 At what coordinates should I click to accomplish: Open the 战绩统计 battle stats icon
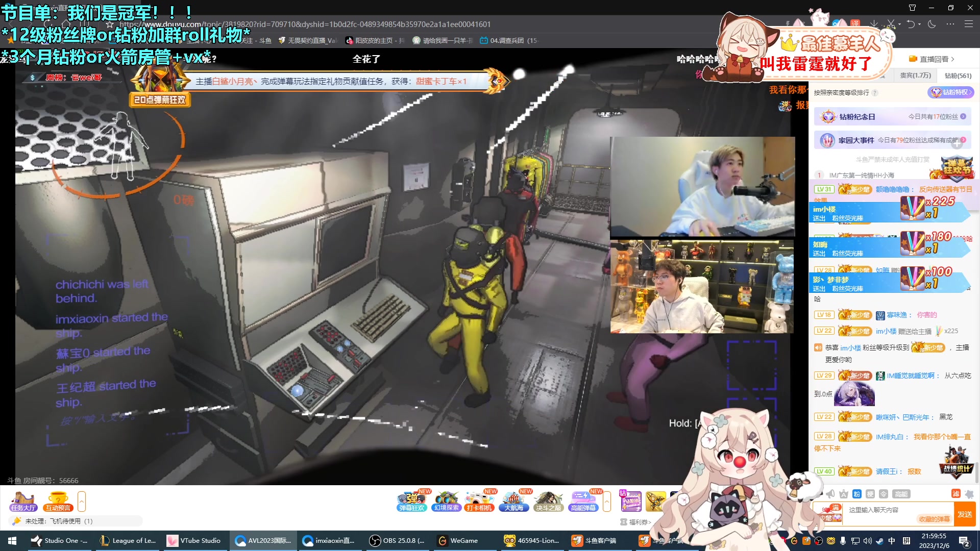956,463
